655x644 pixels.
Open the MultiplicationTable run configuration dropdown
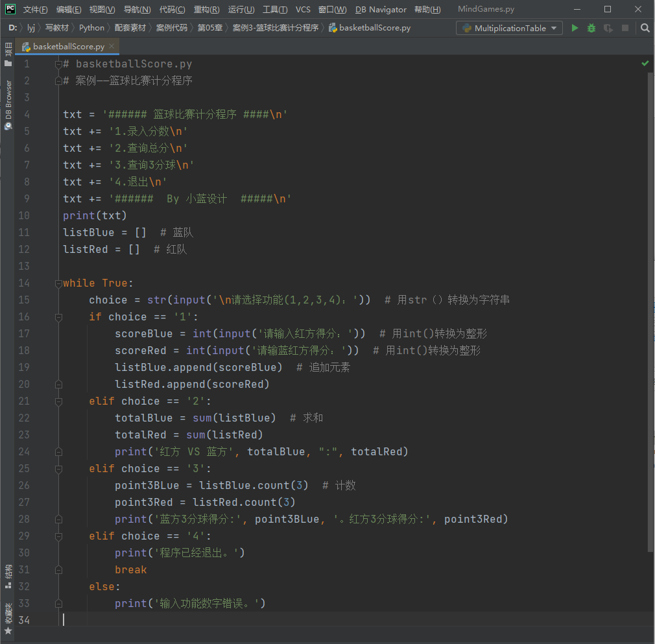pyautogui.click(x=509, y=28)
